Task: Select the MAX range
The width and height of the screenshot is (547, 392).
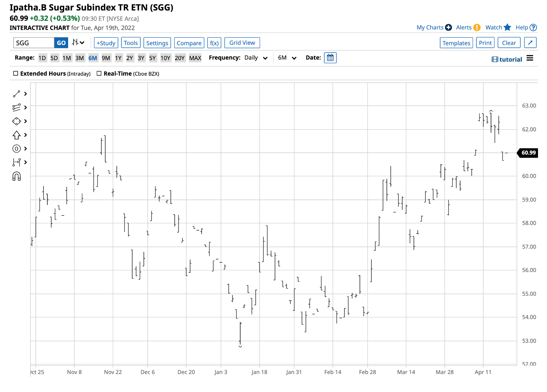Action: tap(195, 58)
